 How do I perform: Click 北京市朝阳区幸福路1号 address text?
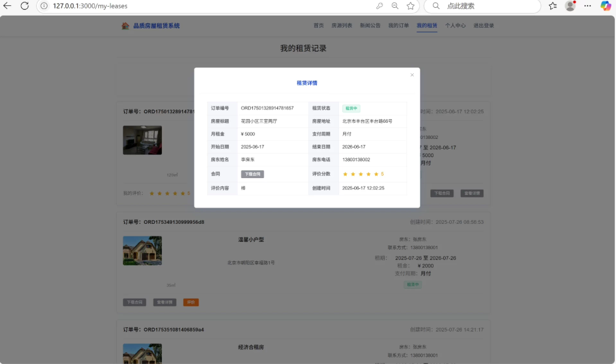[x=250, y=263]
